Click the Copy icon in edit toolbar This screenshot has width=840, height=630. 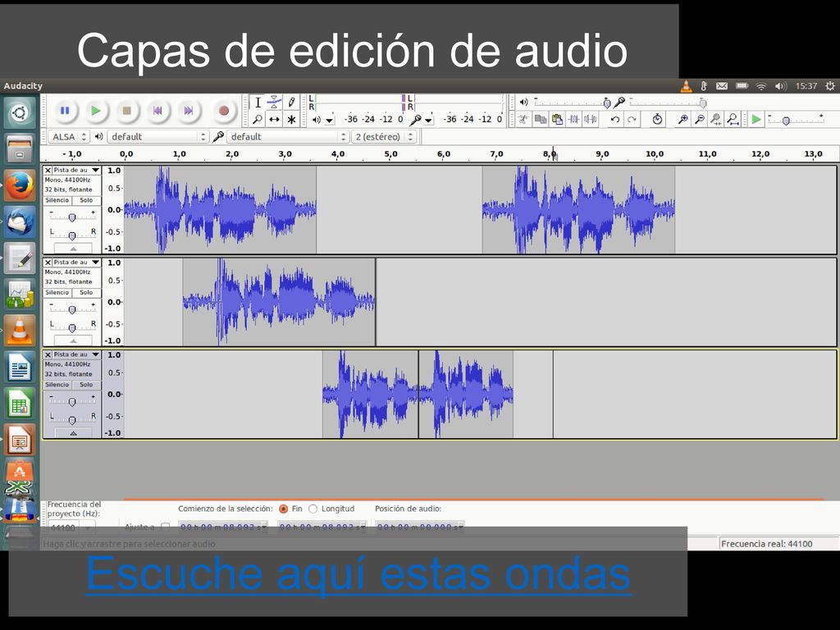click(x=541, y=119)
